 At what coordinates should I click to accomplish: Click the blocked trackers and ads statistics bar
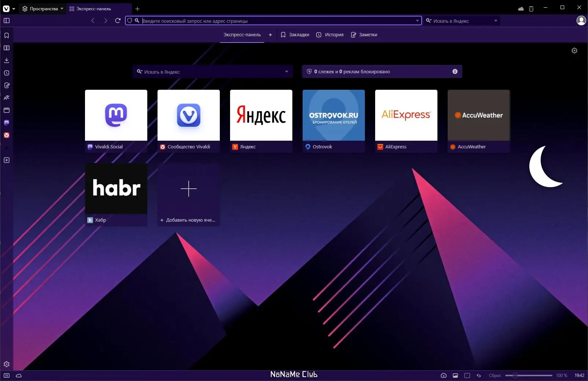[x=382, y=72]
